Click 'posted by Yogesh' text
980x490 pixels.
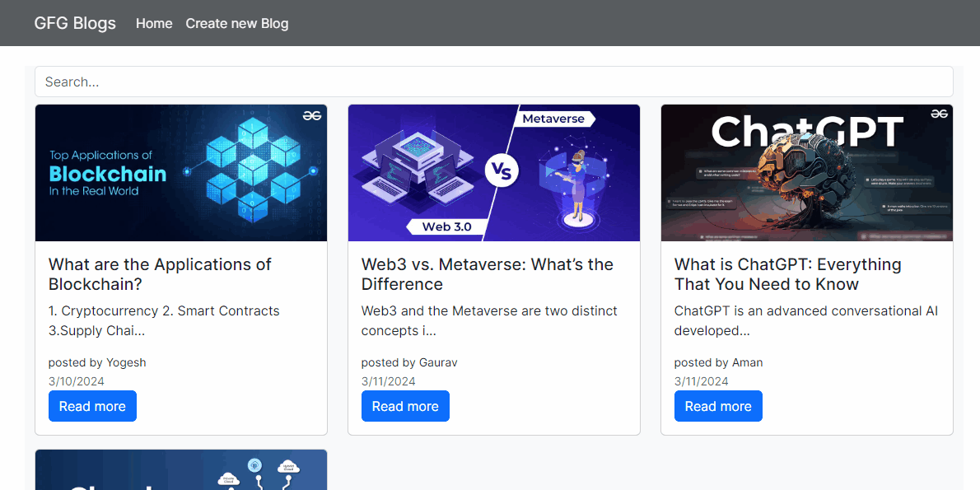point(97,362)
